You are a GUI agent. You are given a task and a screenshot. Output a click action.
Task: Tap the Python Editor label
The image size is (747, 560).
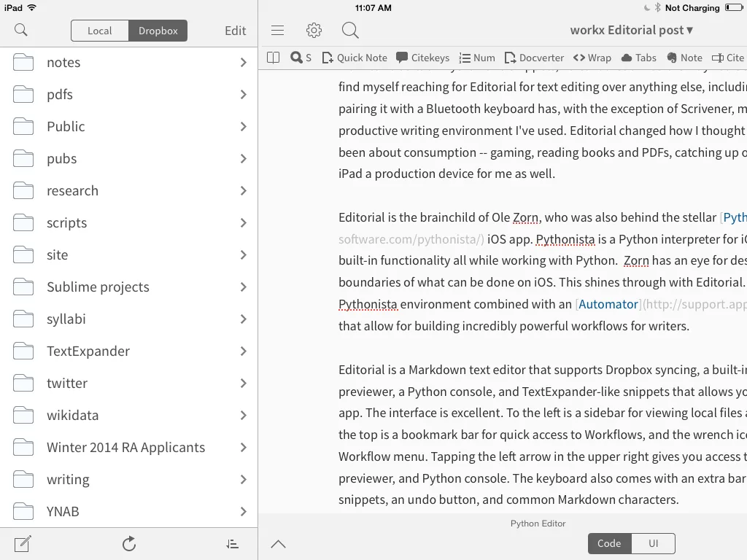click(538, 524)
